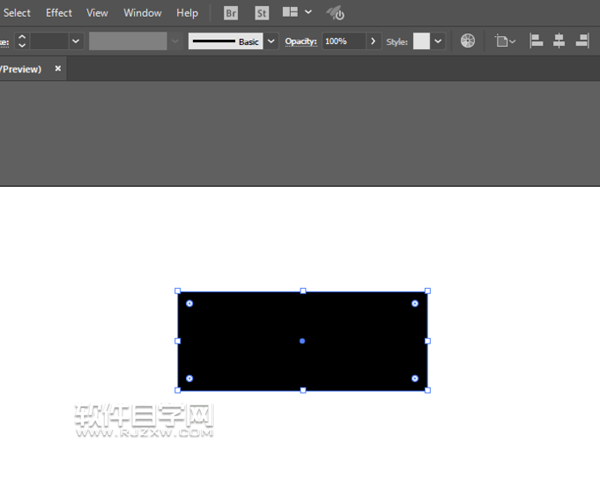
Task: Launch Adobe Bridge via Br icon
Action: (x=231, y=13)
